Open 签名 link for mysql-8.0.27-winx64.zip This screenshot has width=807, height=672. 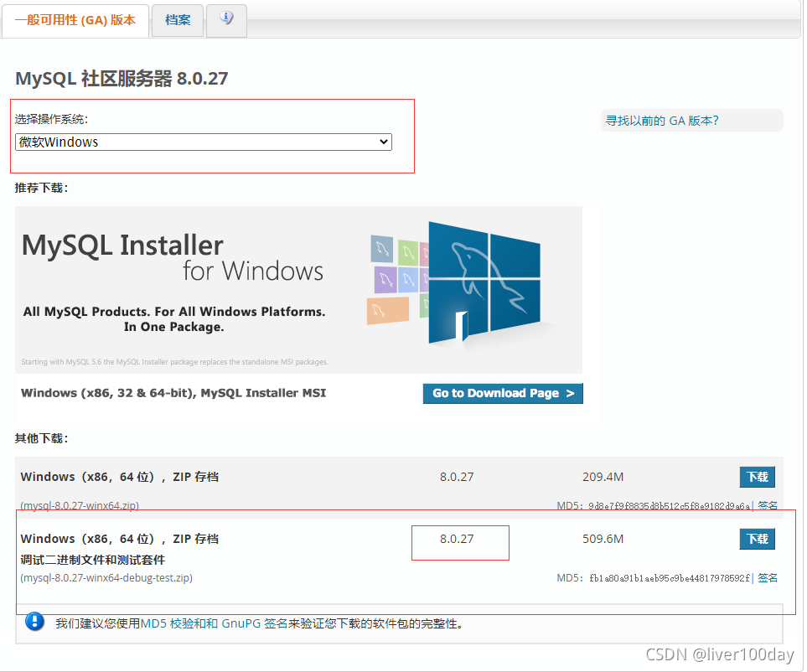768,505
